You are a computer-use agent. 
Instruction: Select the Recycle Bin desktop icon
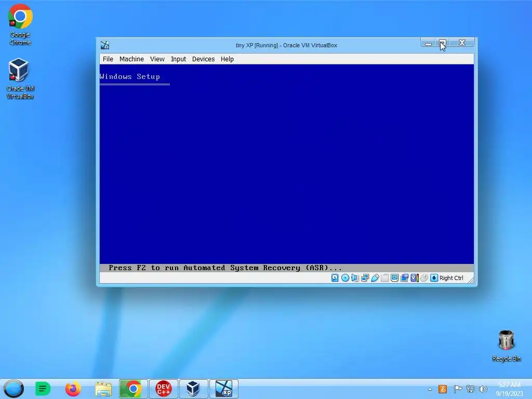tap(506, 345)
